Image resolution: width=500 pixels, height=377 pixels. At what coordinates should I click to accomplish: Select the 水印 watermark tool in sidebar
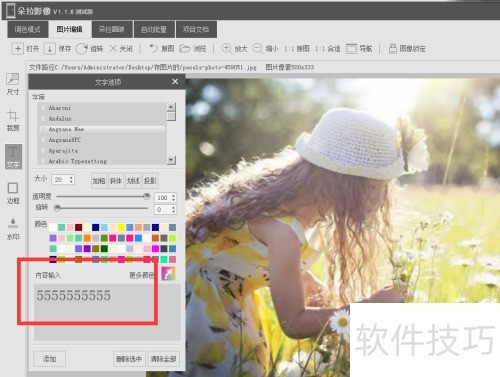pos(13,229)
